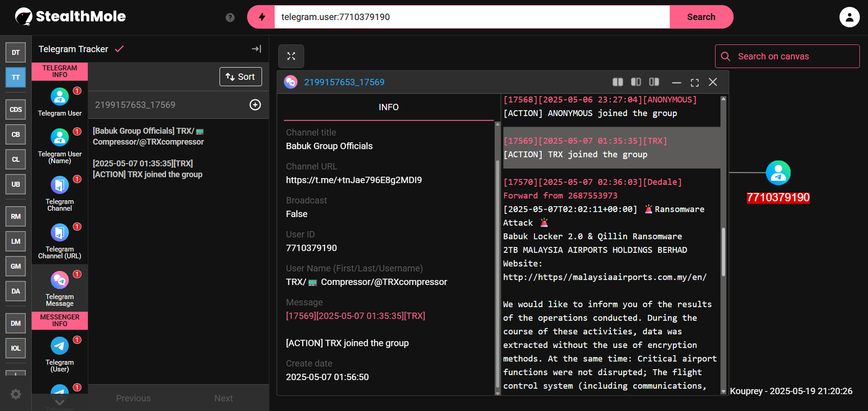Select the TT Telegram Tracker module
The image size is (868, 411).
(x=16, y=78)
